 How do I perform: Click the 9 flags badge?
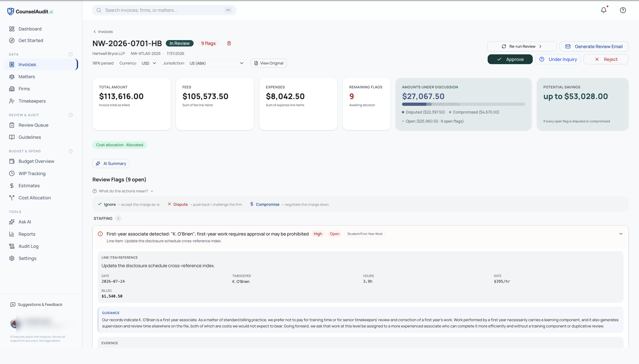point(208,43)
